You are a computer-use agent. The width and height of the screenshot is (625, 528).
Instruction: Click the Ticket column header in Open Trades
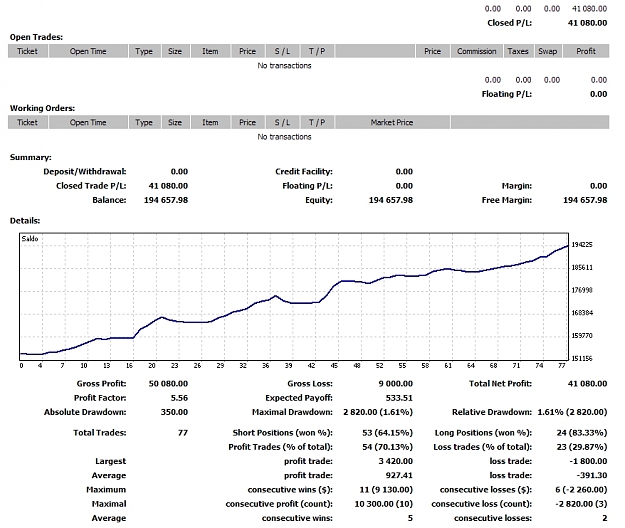coord(28,51)
